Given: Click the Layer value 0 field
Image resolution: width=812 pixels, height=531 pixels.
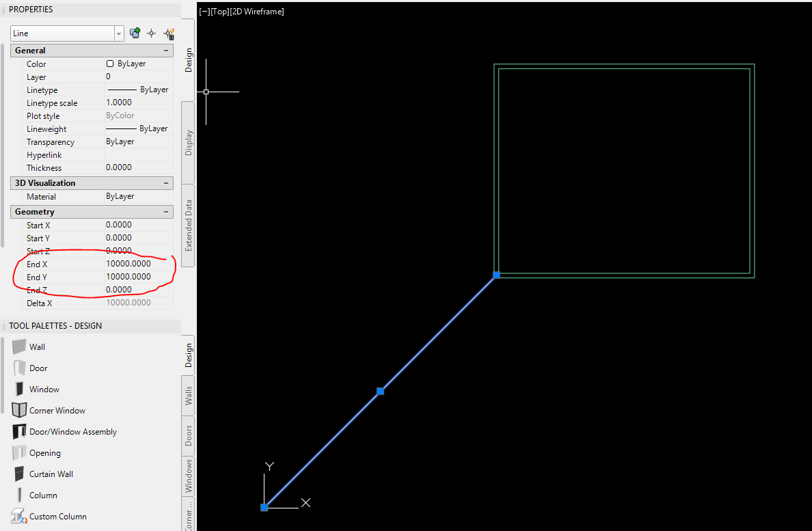Looking at the screenshot, I should tap(138, 77).
